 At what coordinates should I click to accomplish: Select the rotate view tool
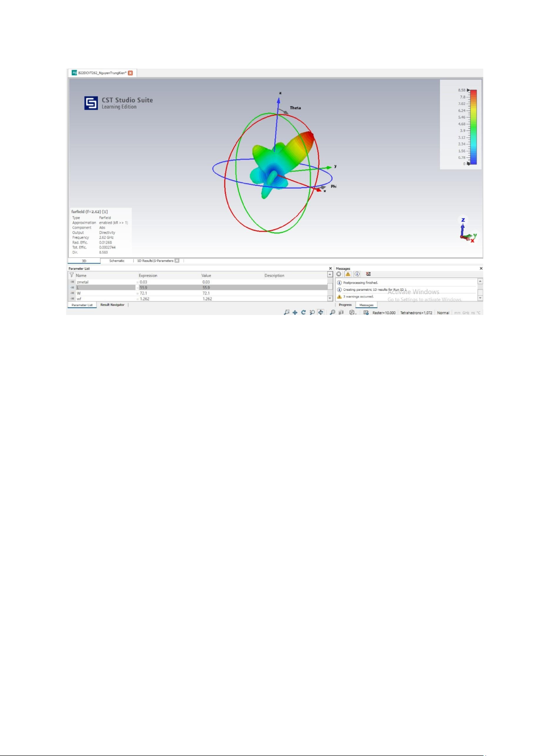click(x=303, y=312)
